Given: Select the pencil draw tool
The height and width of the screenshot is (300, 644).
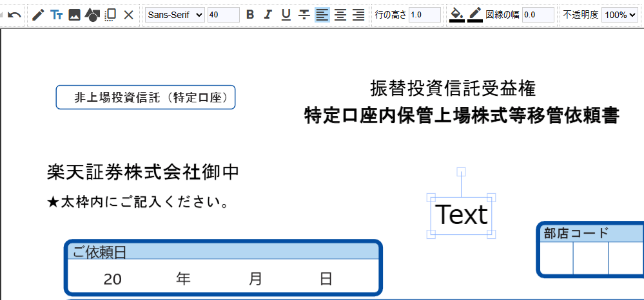Looking at the screenshot, I should tap(38, 15).
